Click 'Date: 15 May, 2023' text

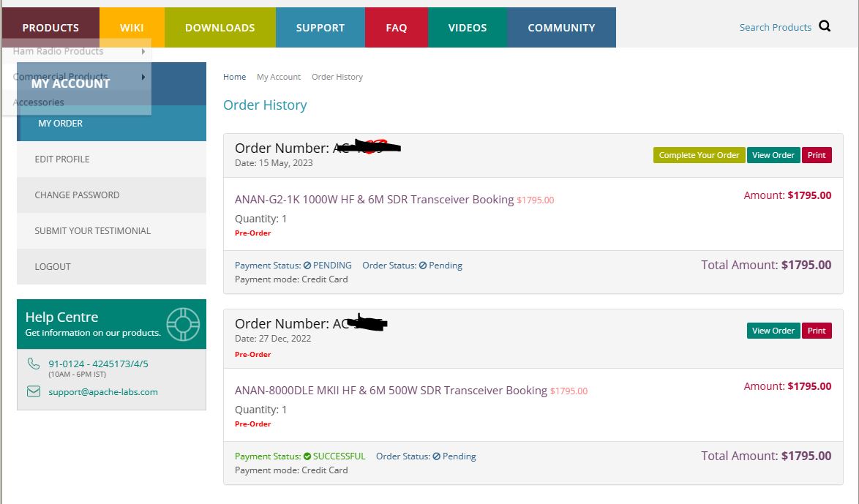coord(274,162)
